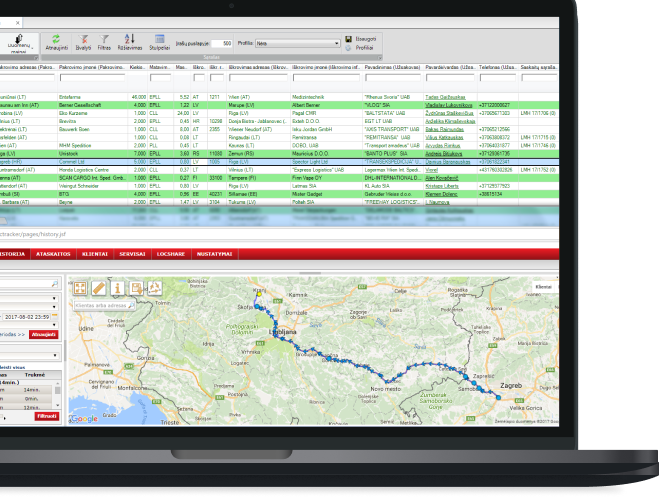660x498 pixels.
Task: Save the profile with the Išsaugoti floppy icon
Action: point(348,39)
